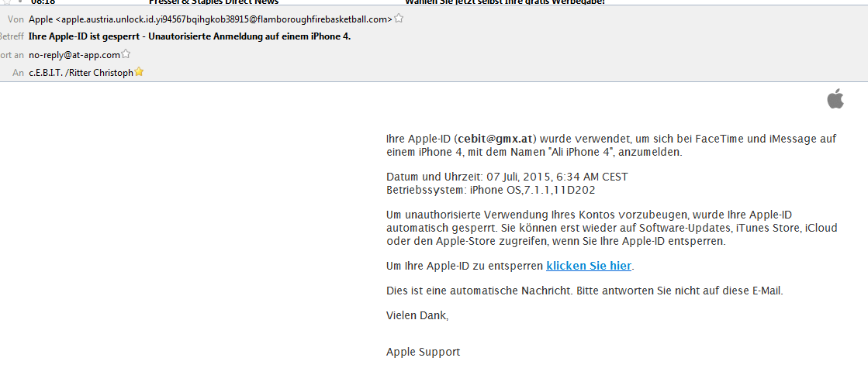Click the Apple logo in the email
Image resolution: width=868 pixels, height=375 pixels.
[x=835, y=99]
